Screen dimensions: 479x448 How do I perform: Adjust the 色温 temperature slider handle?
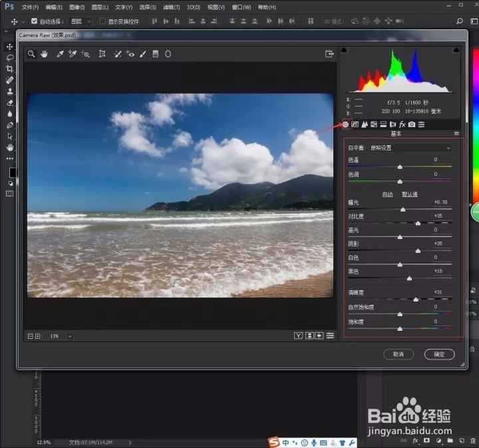pyautogui.click(x=400, y=167)
